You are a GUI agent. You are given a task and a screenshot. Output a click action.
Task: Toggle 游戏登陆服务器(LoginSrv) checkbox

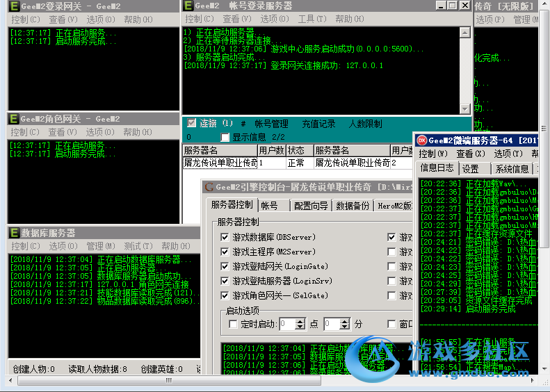pyautogui.click(x=225, y=281)
